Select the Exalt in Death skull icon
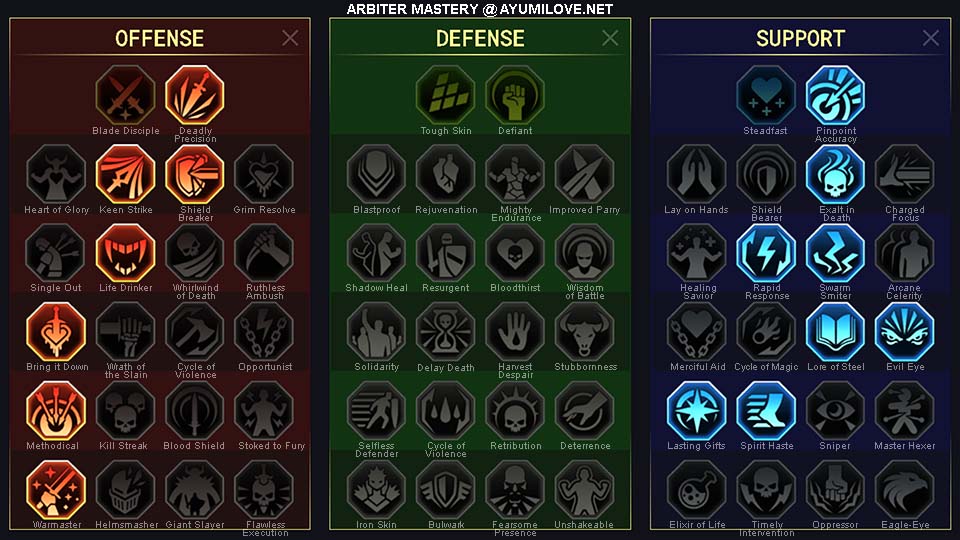The image size is (960, 540). [x=835, y=174]
